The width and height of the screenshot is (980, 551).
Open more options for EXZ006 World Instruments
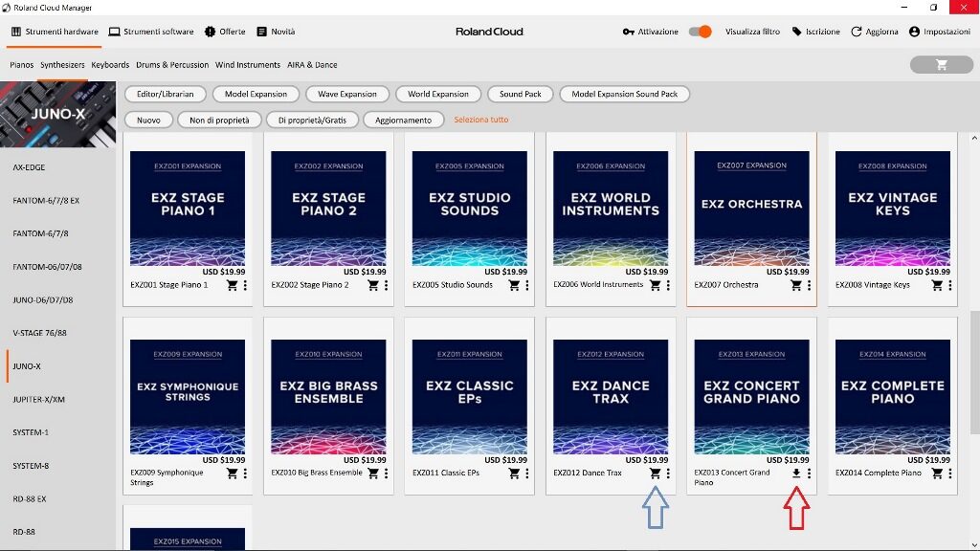pyautogui.click(x=668, y=285)
